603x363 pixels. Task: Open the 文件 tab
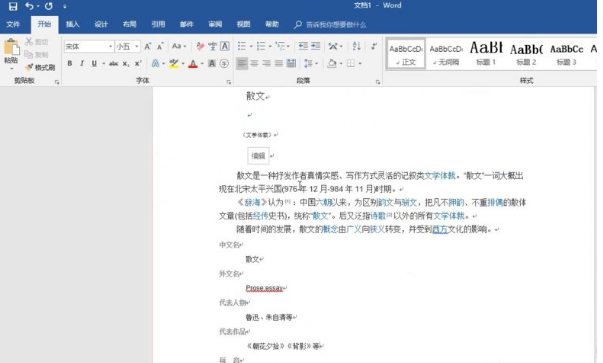(x=13, y=24)
